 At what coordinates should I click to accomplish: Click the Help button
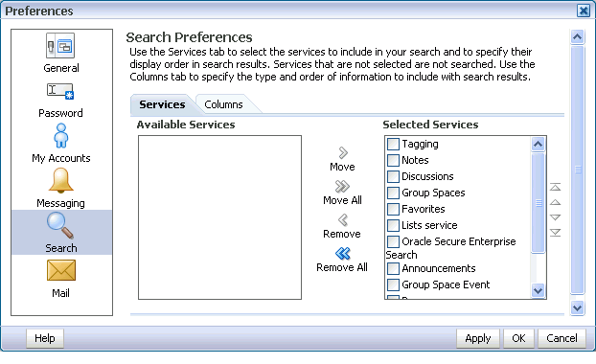(45, 338)
